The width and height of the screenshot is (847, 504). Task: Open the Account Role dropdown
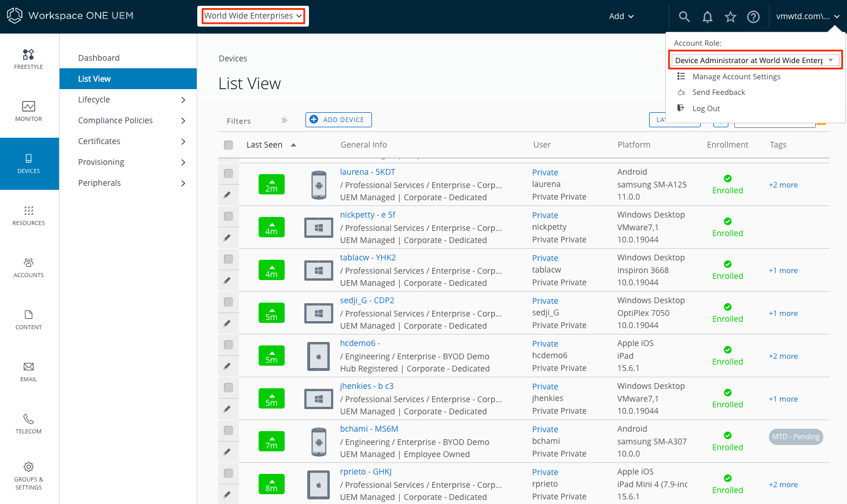(754, 60)
